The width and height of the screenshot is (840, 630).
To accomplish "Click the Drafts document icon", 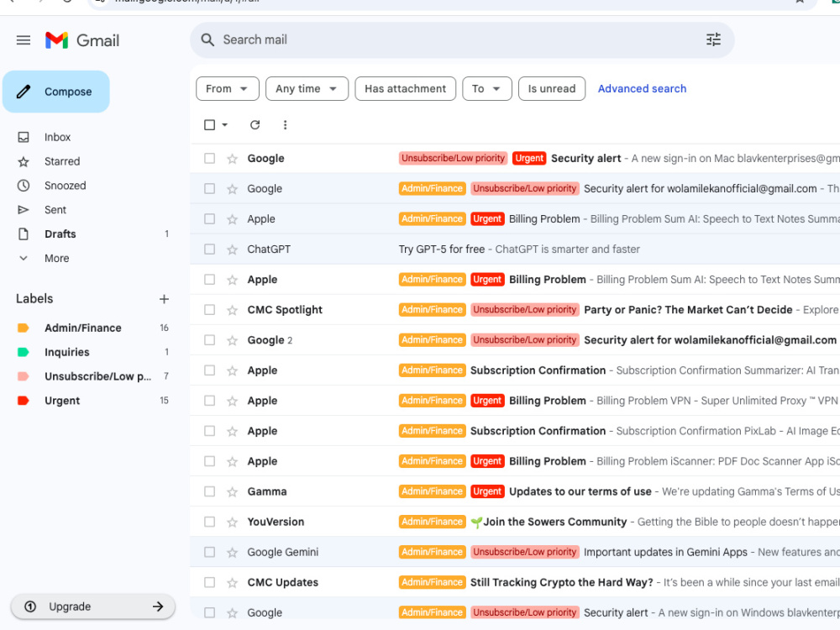I will tap(23, 234).
